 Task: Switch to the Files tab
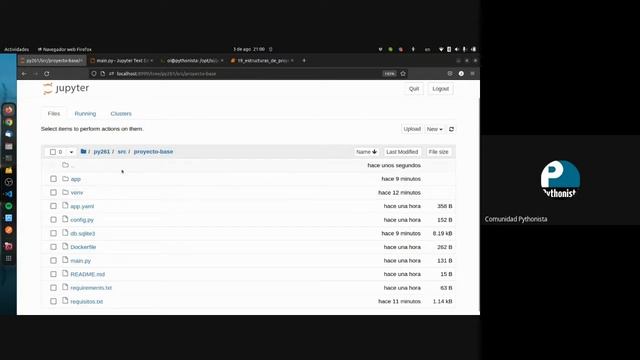pyautogui.click(x=54, y=113)
